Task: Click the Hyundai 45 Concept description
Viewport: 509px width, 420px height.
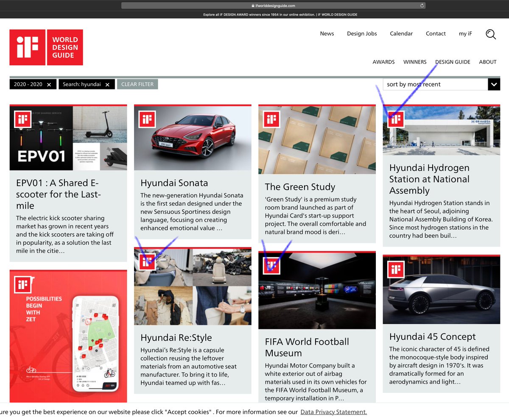Action: (x=439, y=365)
